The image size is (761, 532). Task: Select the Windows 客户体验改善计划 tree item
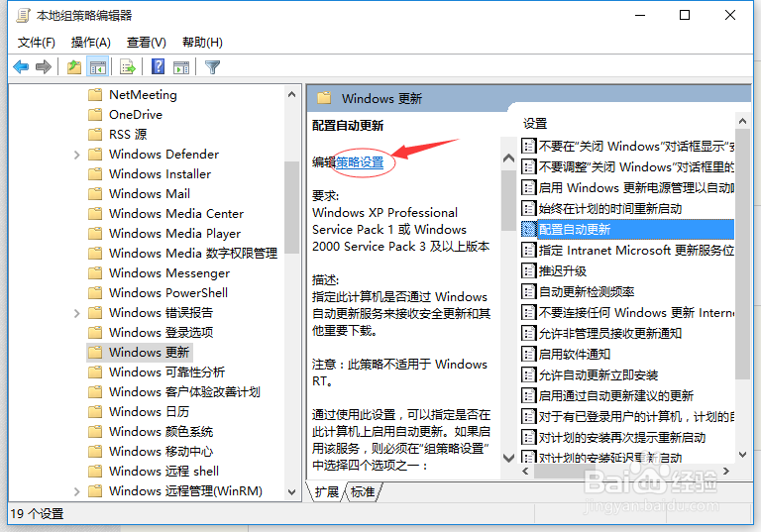click(x=184, y=392)
